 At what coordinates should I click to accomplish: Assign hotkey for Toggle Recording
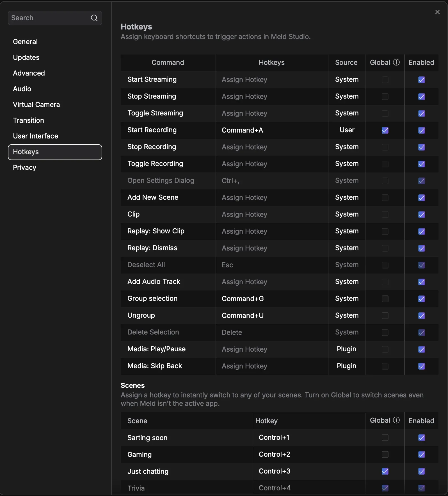272,164
